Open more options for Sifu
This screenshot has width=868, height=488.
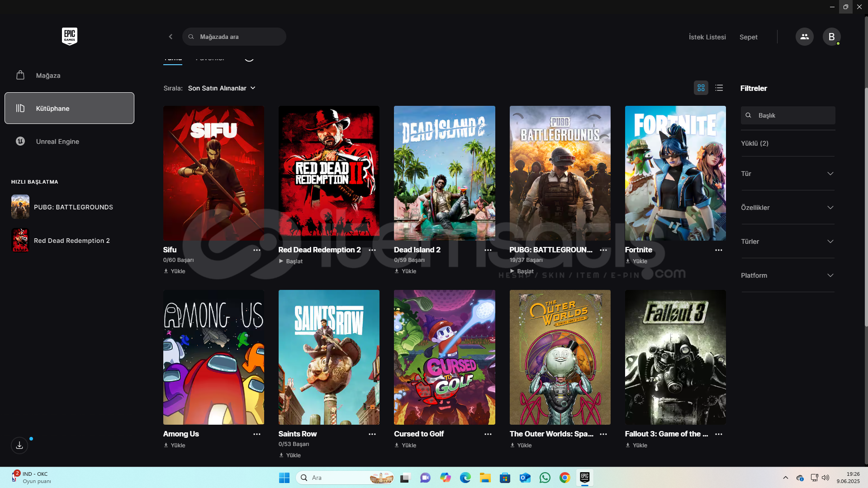tap(257, 250)
